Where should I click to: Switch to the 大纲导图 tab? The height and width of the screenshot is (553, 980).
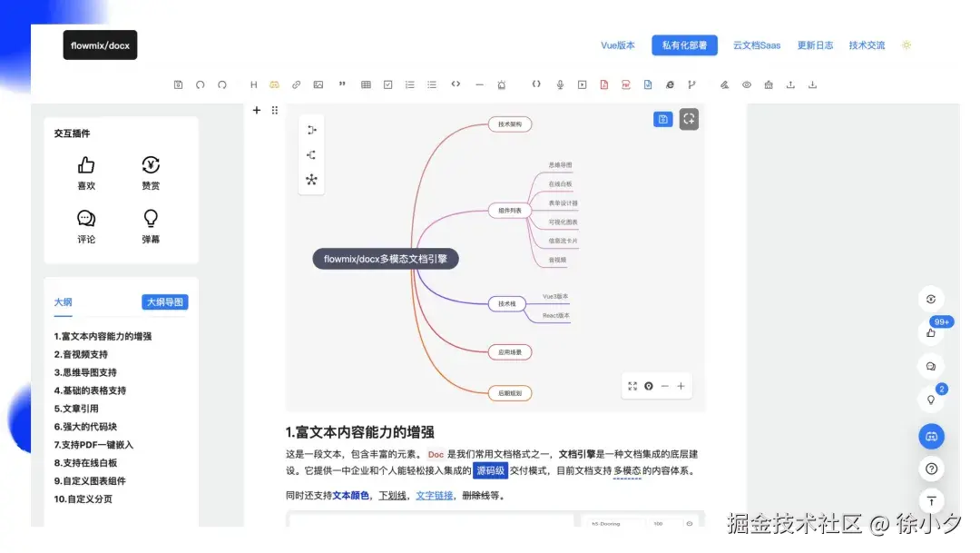pos(164,302)
